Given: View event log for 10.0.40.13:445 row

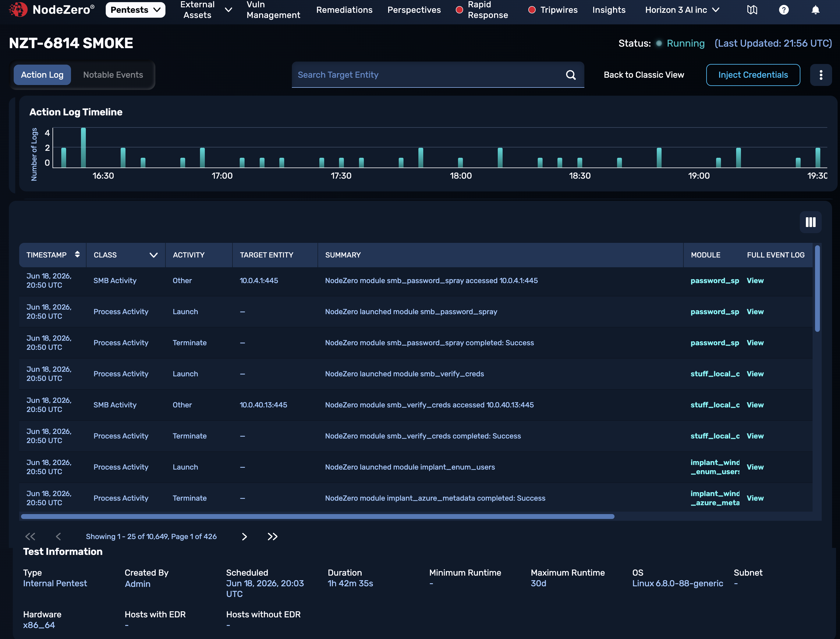Looking at the screenshot, I should (755, 405).
